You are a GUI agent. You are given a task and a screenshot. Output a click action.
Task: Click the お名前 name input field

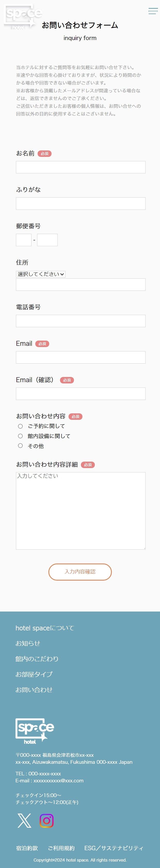point(80,167)
